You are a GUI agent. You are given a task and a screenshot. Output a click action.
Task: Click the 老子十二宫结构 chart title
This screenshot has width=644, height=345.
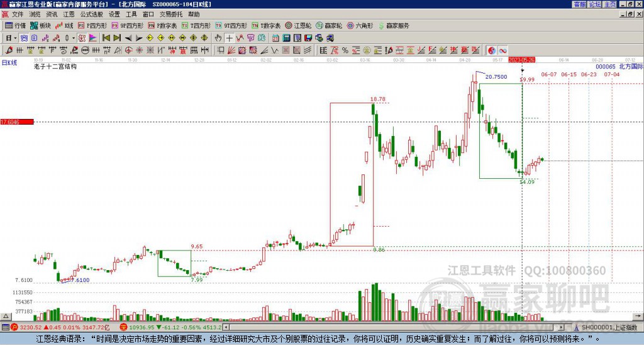point(55,66)
